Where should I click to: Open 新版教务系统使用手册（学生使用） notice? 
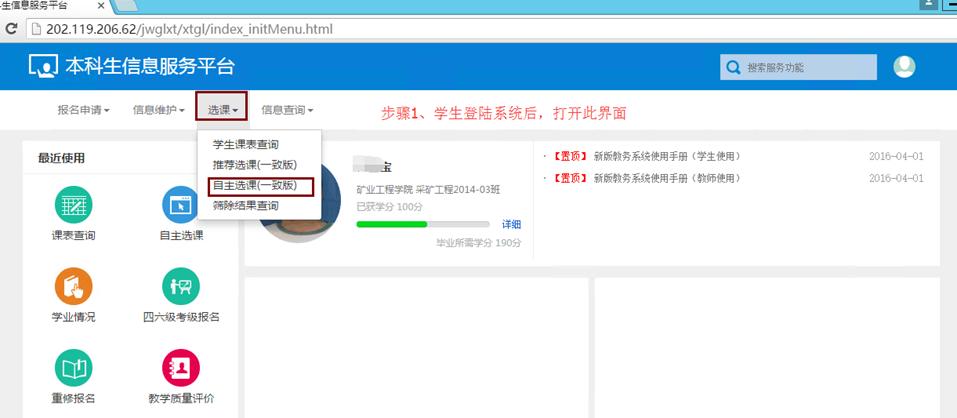tap(667, 156)
